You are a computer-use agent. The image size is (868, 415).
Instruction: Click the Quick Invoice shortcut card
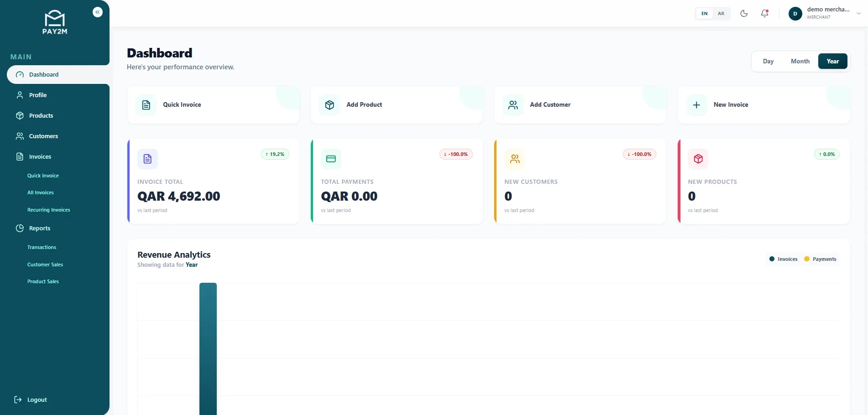[214, 105]
